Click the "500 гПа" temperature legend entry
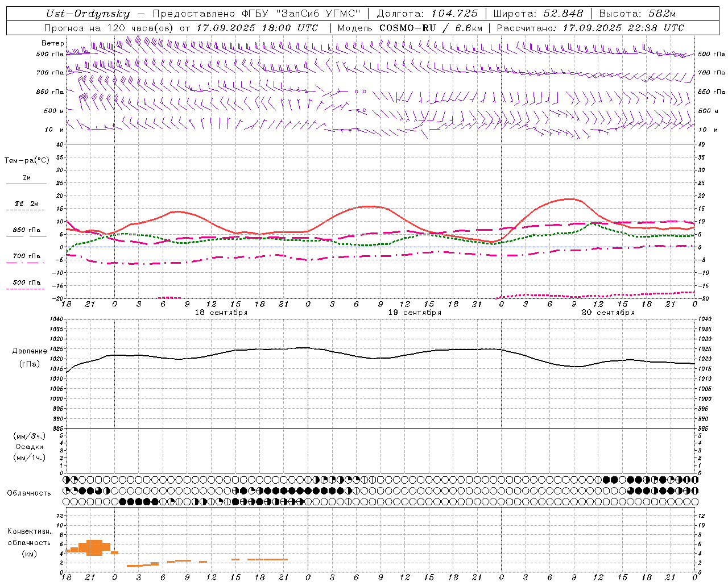 pos(27,282)
